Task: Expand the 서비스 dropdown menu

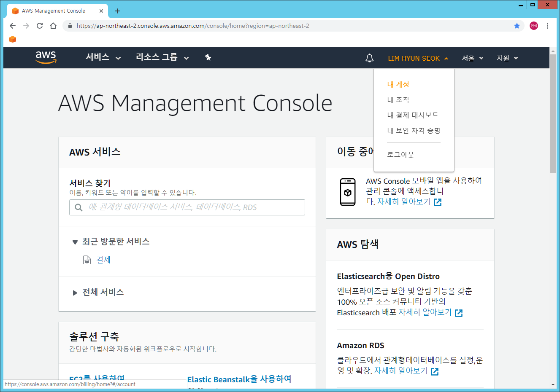Action: coord(103,57)
